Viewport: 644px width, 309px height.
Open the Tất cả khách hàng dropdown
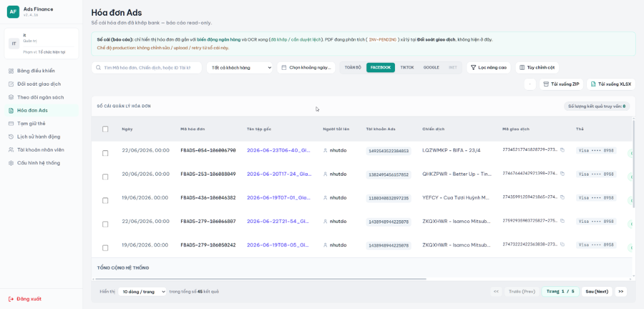[240, 67]
